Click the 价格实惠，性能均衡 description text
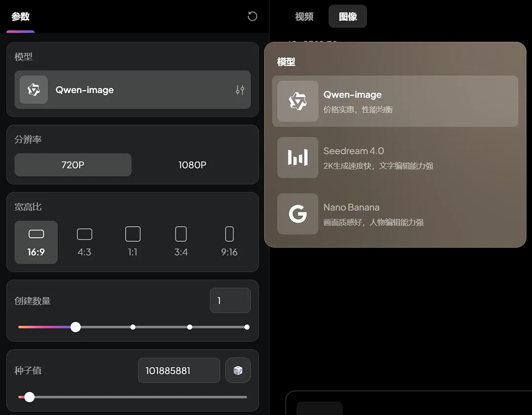The height and width of the screenshot is (415, 532). pyautogui.click(x=358, y=109)
